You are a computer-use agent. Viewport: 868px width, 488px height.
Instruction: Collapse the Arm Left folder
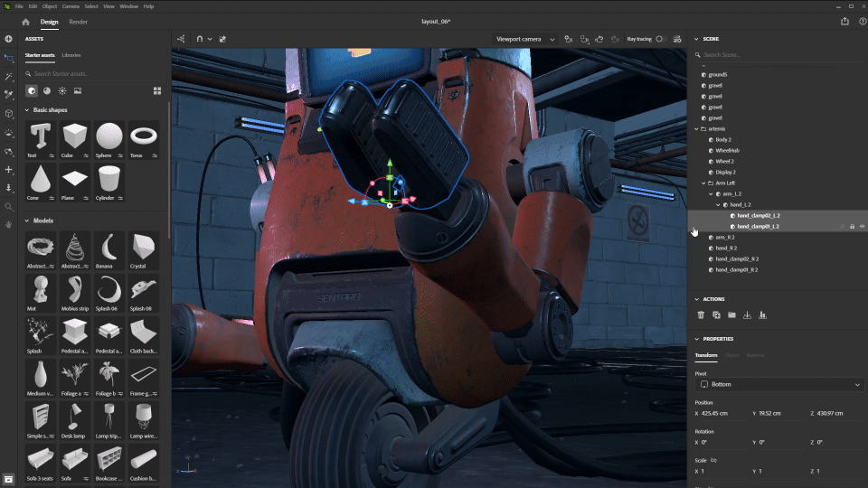click(x=704, y=183)
